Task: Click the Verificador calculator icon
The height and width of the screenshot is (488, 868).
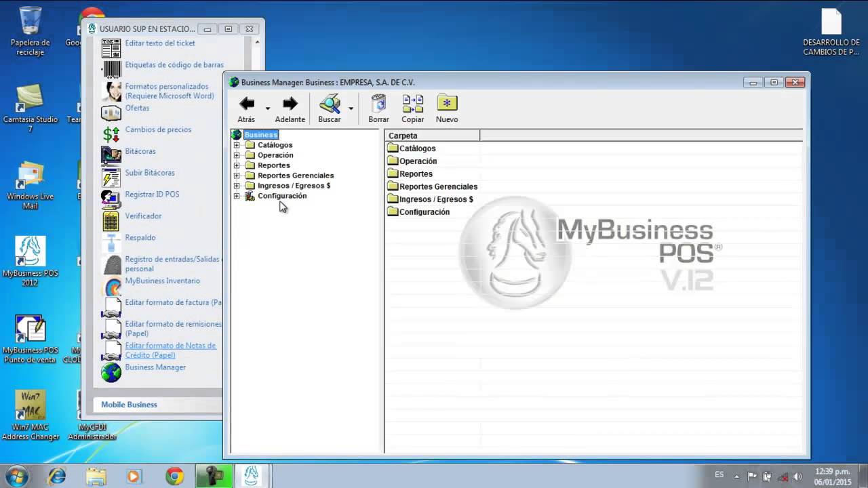Action: (x=111, y=221)
